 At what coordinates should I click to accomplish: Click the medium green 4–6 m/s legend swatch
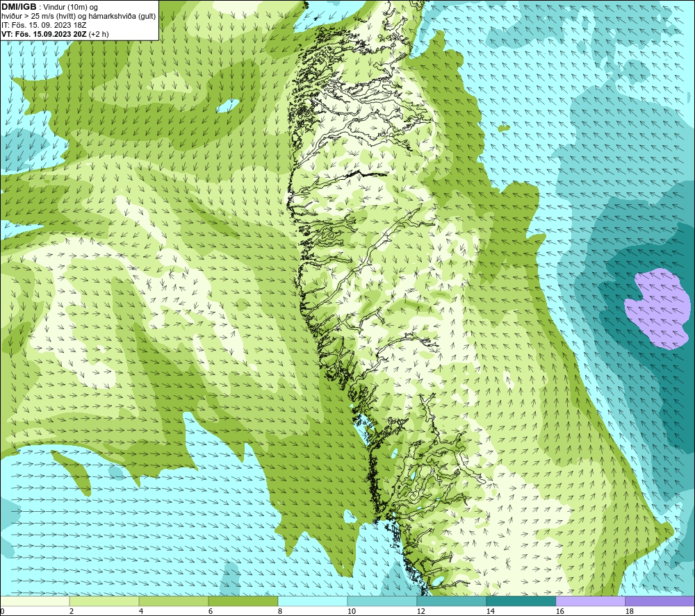pyautogui.click(x=174, y=601)
